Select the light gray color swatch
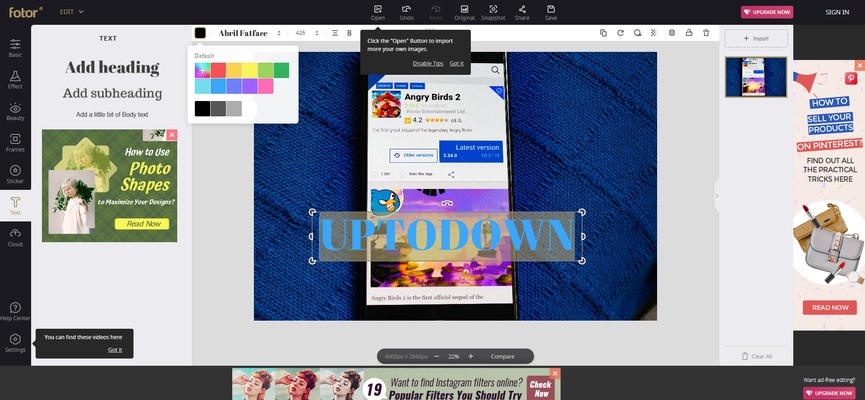 (x=234, y=109)
